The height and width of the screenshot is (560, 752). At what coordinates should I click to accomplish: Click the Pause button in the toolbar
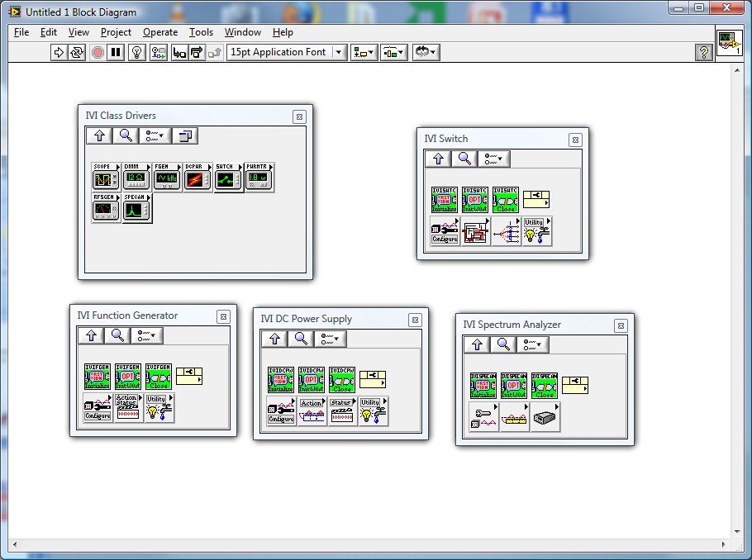coord(116,52)
